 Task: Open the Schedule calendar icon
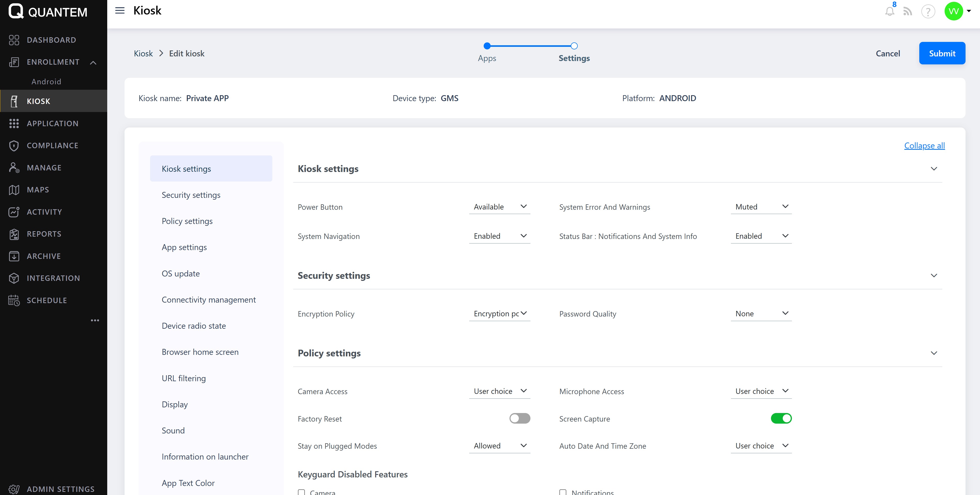point(14,301)
